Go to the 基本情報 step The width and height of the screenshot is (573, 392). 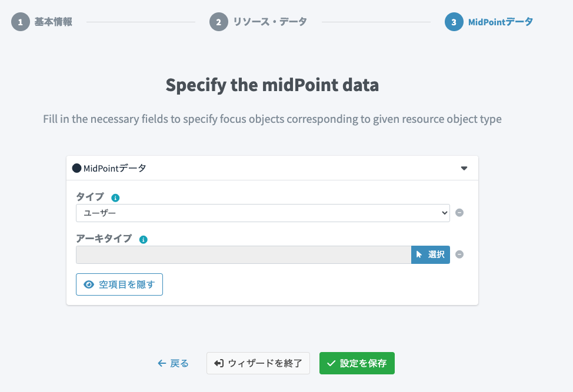(53, 22)
